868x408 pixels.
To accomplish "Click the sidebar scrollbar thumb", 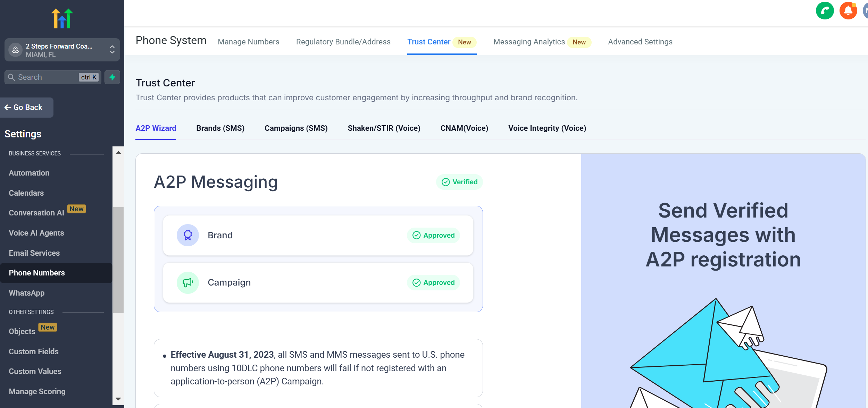I will [118, 260].
